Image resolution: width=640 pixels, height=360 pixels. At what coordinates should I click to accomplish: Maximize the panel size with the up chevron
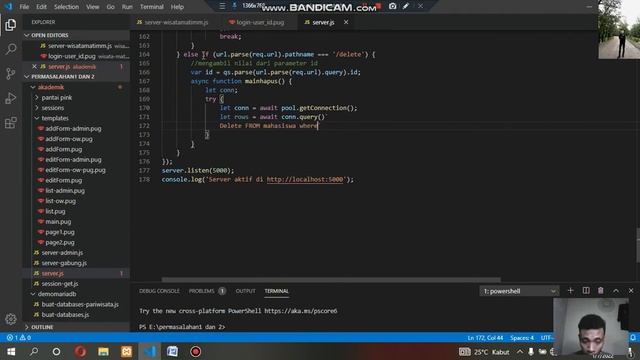[x=616, y=291]
